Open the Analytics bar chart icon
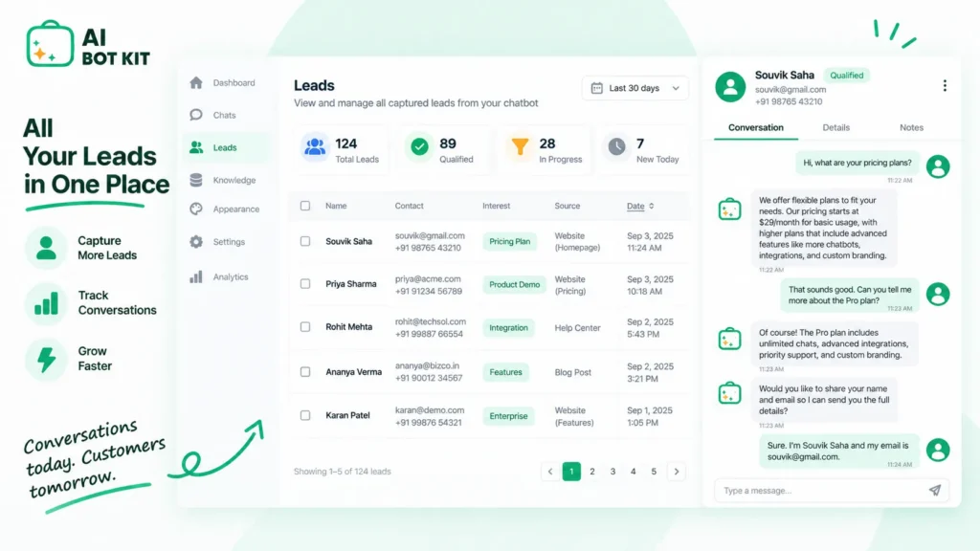 tap(196, 276)
